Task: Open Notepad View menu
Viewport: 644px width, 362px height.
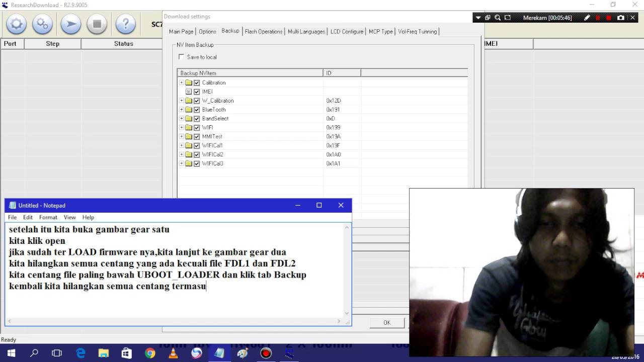Action: coord(69,217)
